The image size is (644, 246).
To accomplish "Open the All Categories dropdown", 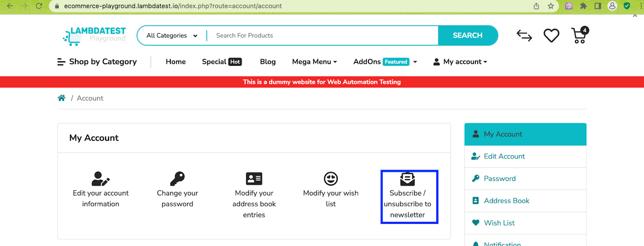I will click(172, 35).
